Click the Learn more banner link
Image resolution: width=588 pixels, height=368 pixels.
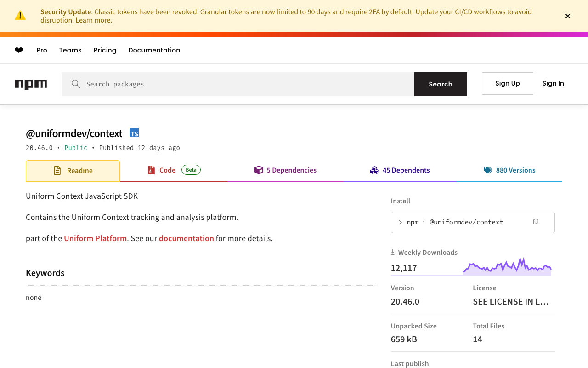tap(93, 20)
